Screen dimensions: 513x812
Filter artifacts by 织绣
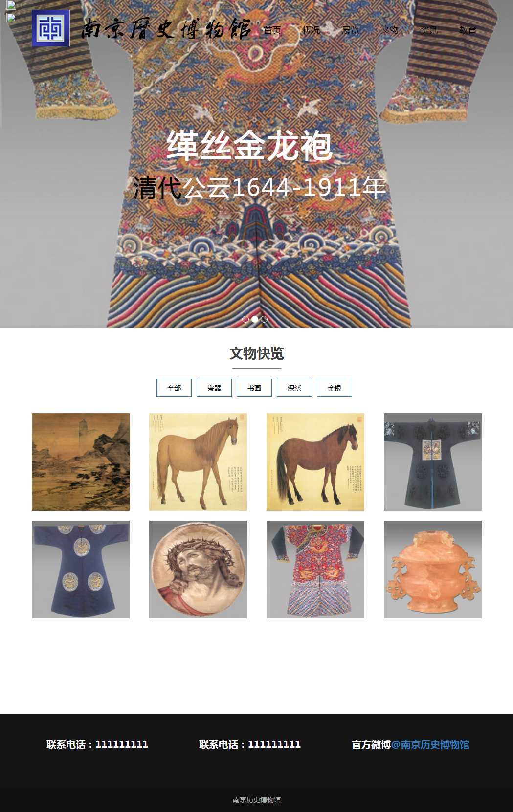pyautogui.click(x=294, y=388)
